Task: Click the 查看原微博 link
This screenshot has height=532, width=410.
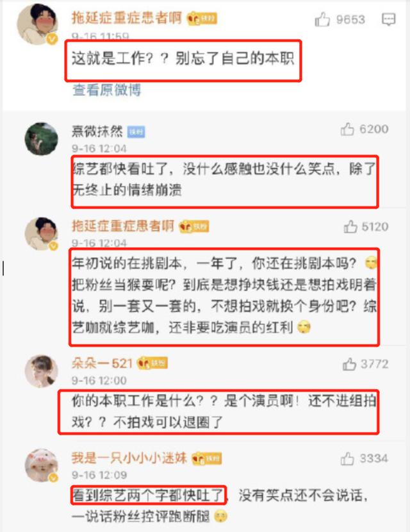Action: pos(107,90)
